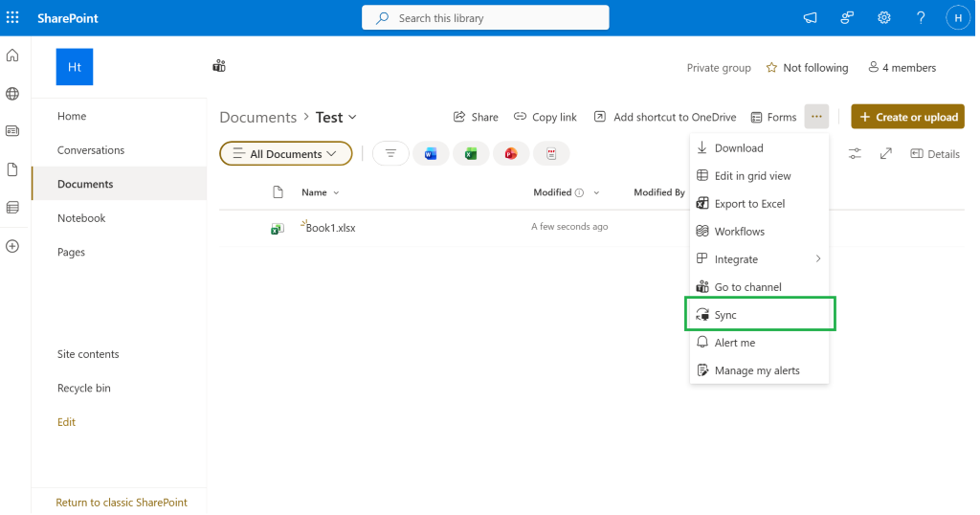Open the Name column sort dropdown
This screenshot has height=515, width=980.
(x=336, y=192)
